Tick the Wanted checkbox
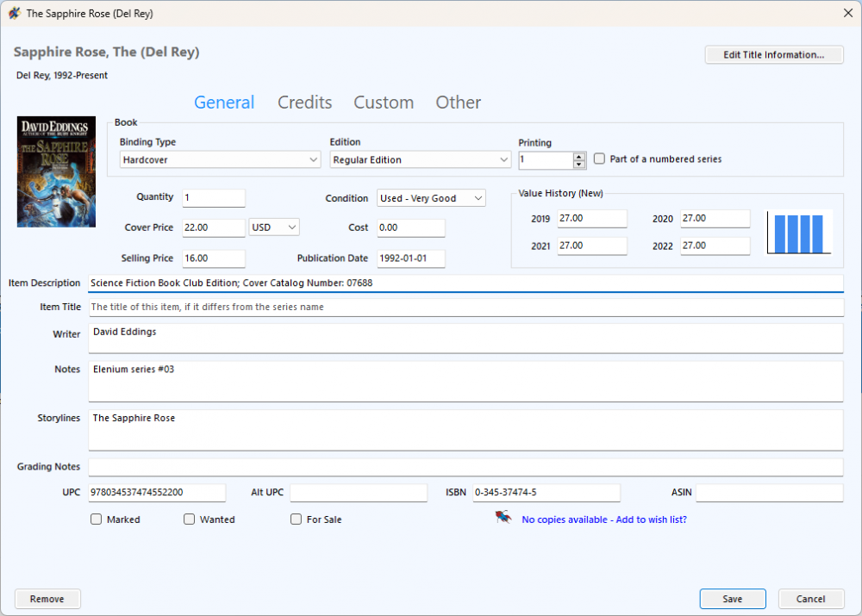The image size is (862, 616). point(190,520)
